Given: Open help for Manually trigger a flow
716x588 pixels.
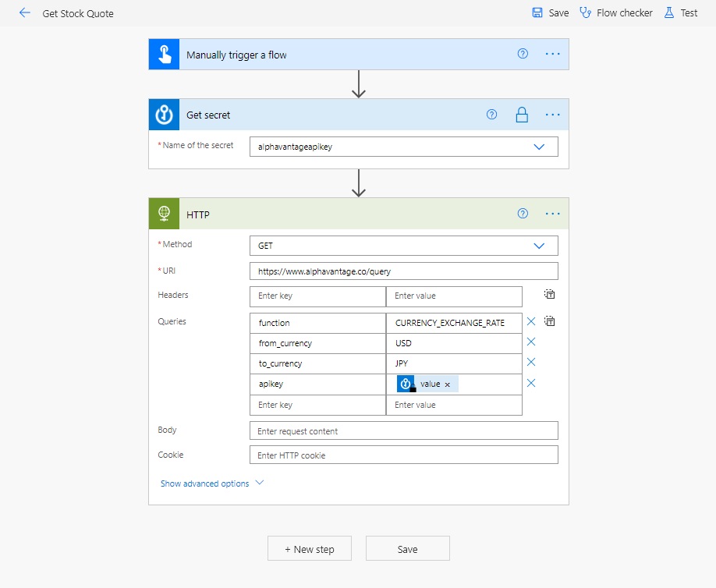Looking at the screenshot, I should pos(523,54).
